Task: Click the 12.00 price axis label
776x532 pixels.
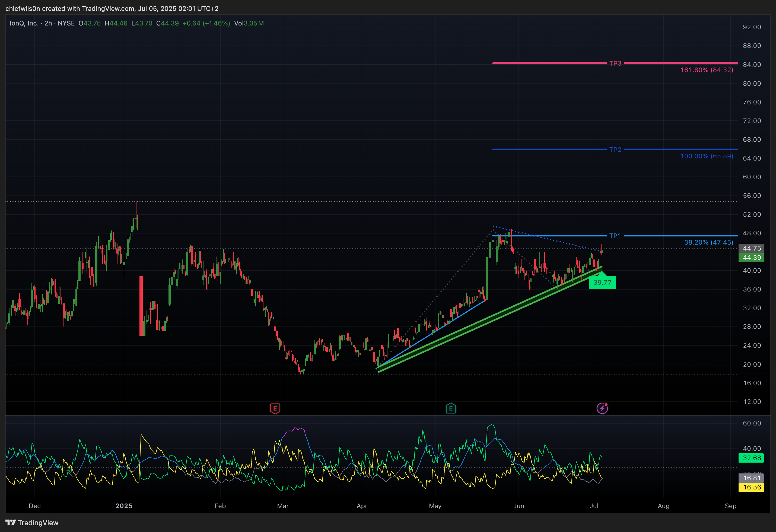Action: [x=752, y=402]
